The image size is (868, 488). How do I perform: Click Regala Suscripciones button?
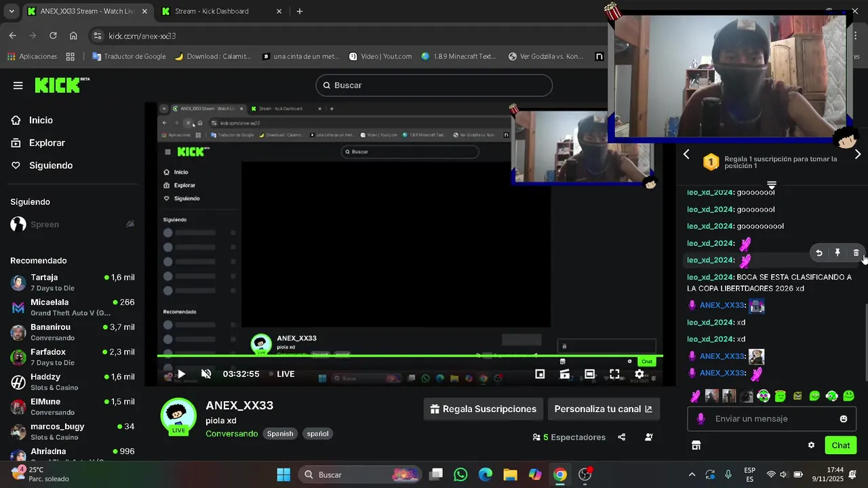pyautogui.click(x=483, y=409)
